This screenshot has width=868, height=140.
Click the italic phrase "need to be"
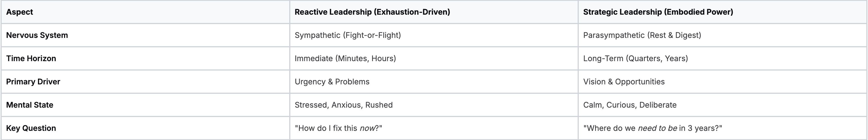pos(658,128)
